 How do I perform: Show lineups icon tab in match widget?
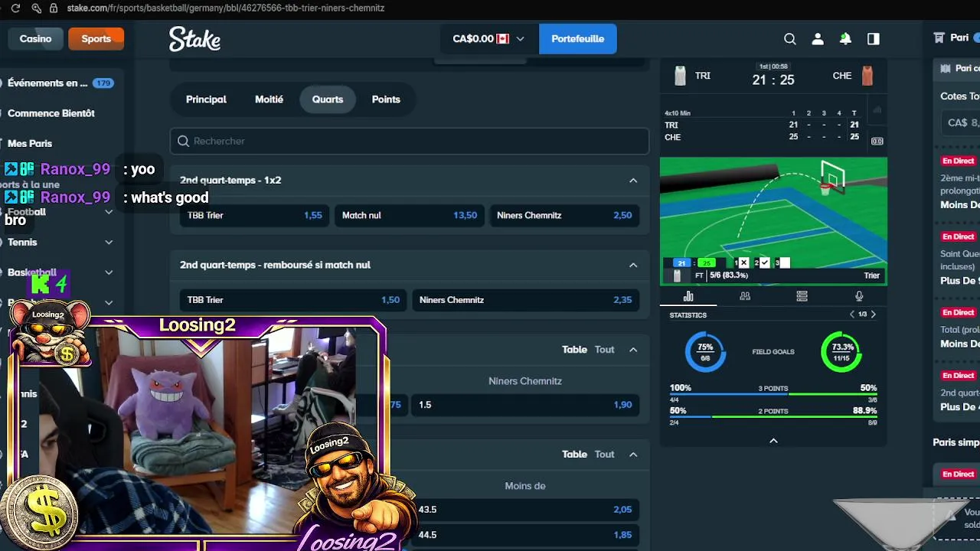(x=745, y=296)
